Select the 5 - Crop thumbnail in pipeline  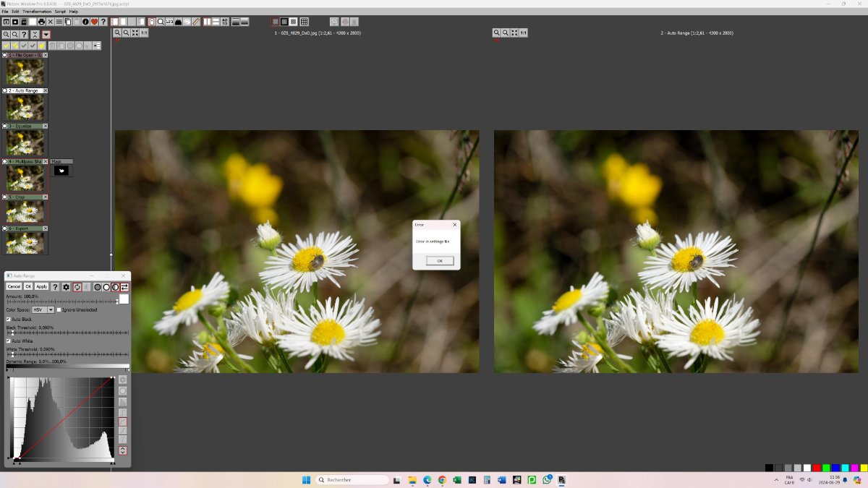pos(25,211)
